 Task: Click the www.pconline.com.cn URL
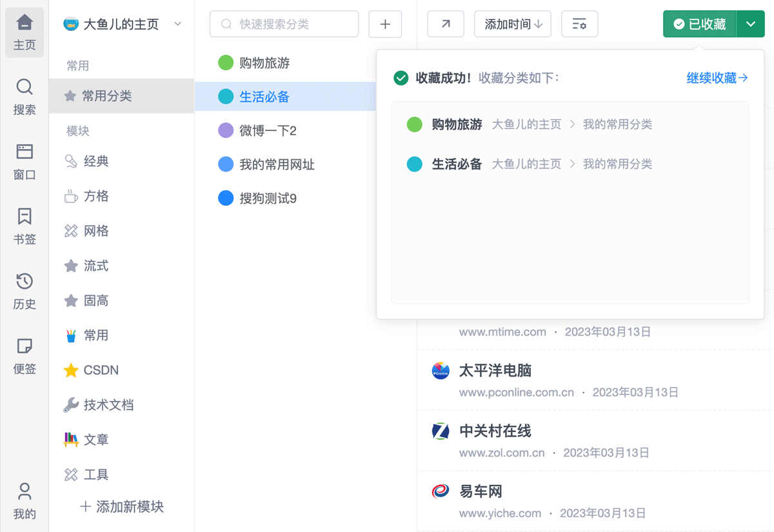click(517, 392)
